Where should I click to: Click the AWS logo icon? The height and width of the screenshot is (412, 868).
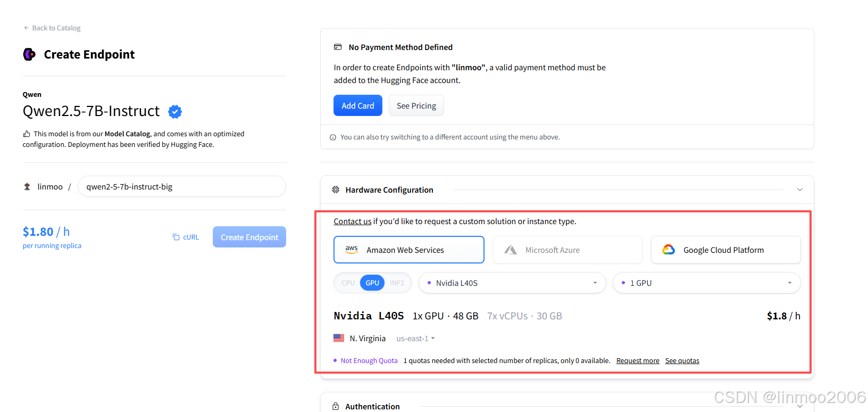click(x=352, y=250)
